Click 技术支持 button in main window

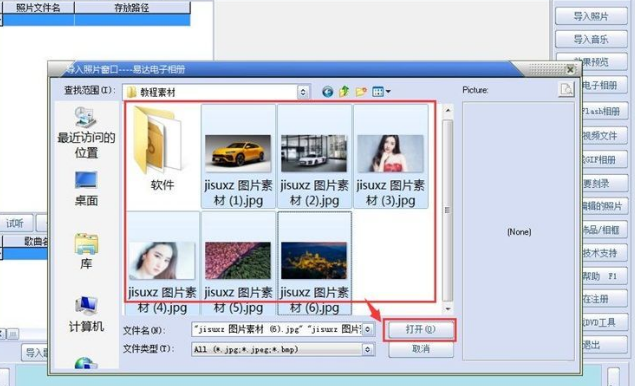click(x=604, y=253)
